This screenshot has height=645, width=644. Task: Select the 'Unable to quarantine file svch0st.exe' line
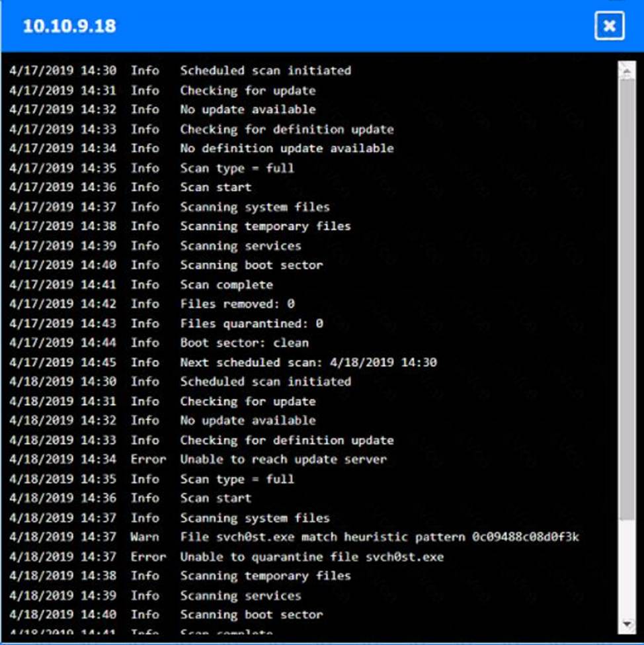226,557
